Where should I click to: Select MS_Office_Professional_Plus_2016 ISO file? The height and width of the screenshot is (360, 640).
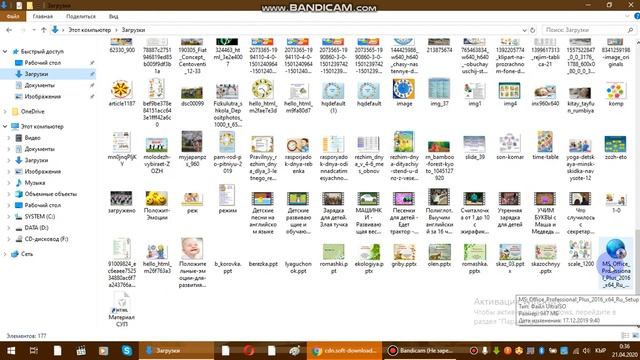pos(616,263)
